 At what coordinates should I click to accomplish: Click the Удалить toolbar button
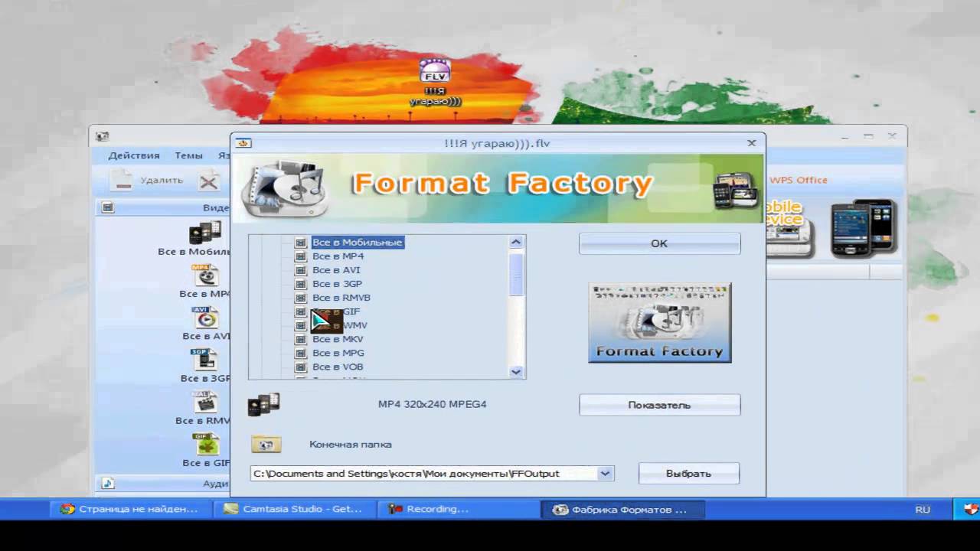pos(147,181)
